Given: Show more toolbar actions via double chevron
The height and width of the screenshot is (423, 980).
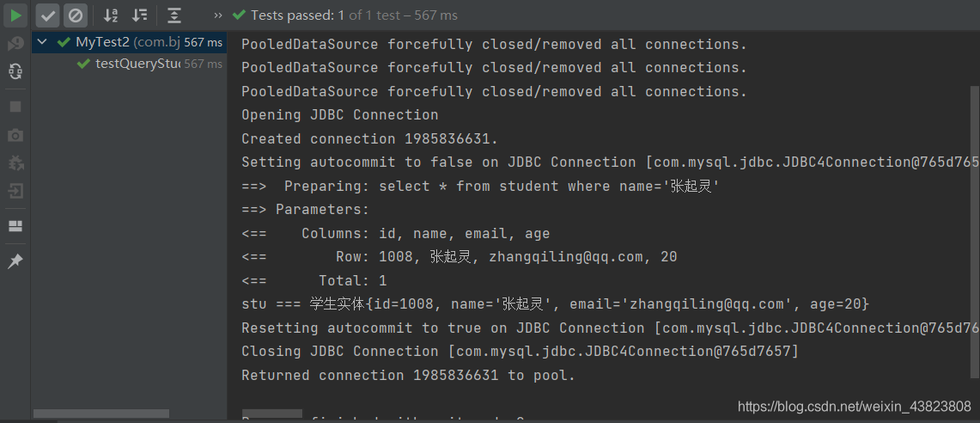Looking at the screenshot, I should click(217, 15).
